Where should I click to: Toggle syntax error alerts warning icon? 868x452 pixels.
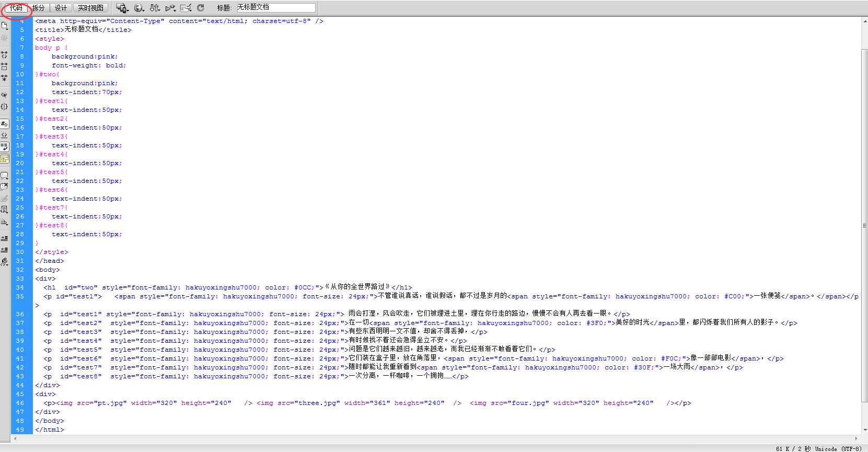click(x=4, y=158)
